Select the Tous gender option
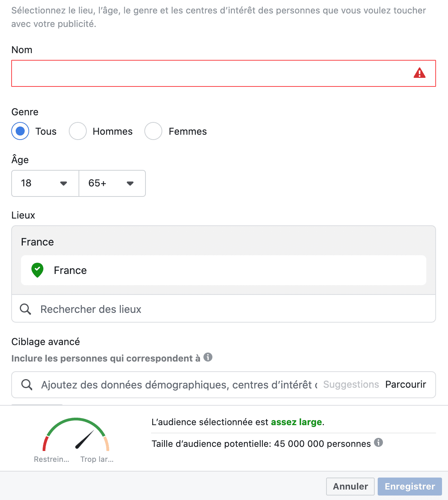 pyautogui.click(x=20, y=131)
